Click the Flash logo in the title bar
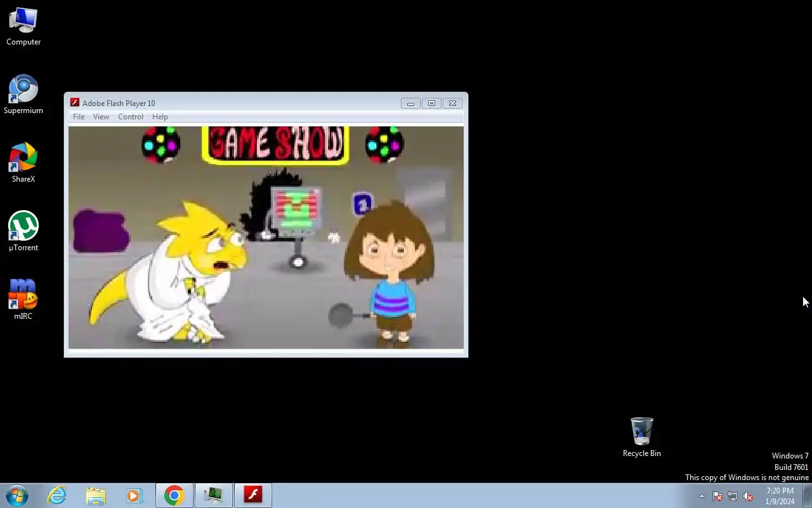The image size is (812, 508). click(75, 103)
